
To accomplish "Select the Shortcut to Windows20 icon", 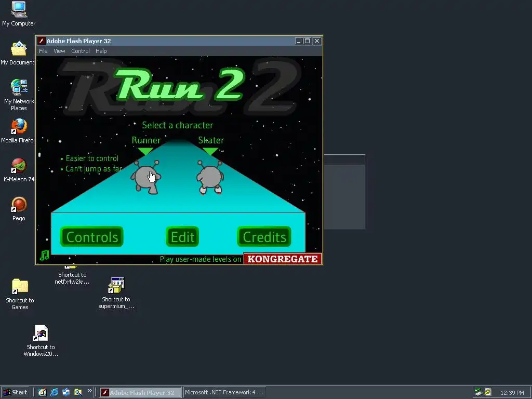I will [x=41, y=341].
